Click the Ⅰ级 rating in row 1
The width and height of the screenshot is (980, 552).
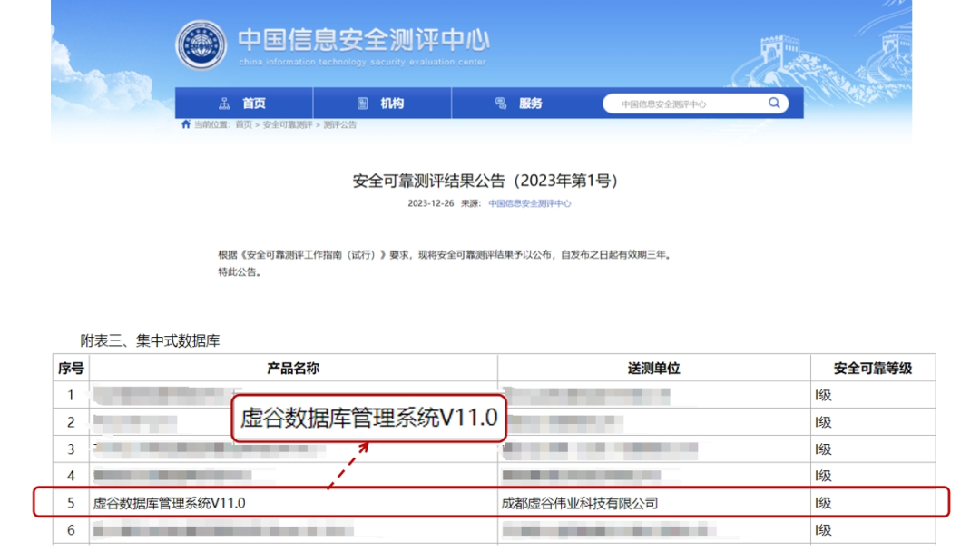(823, 395)
